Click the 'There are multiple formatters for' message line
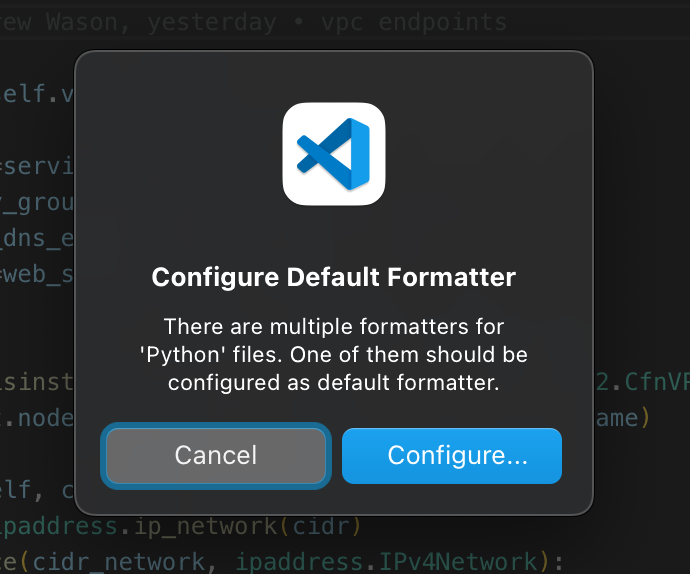This screenshot has height=574, width=690. pyautogui.click(x=334, y=327)
